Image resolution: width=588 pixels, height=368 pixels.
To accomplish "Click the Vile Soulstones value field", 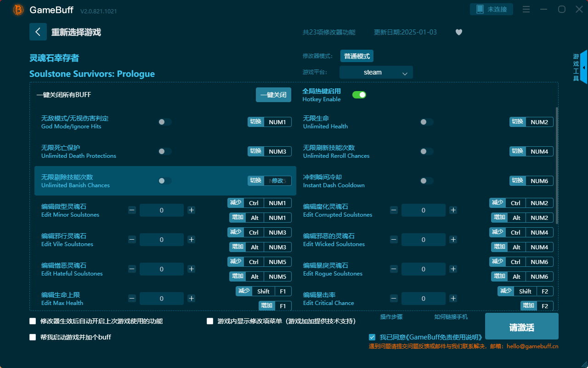I will 162,240.
